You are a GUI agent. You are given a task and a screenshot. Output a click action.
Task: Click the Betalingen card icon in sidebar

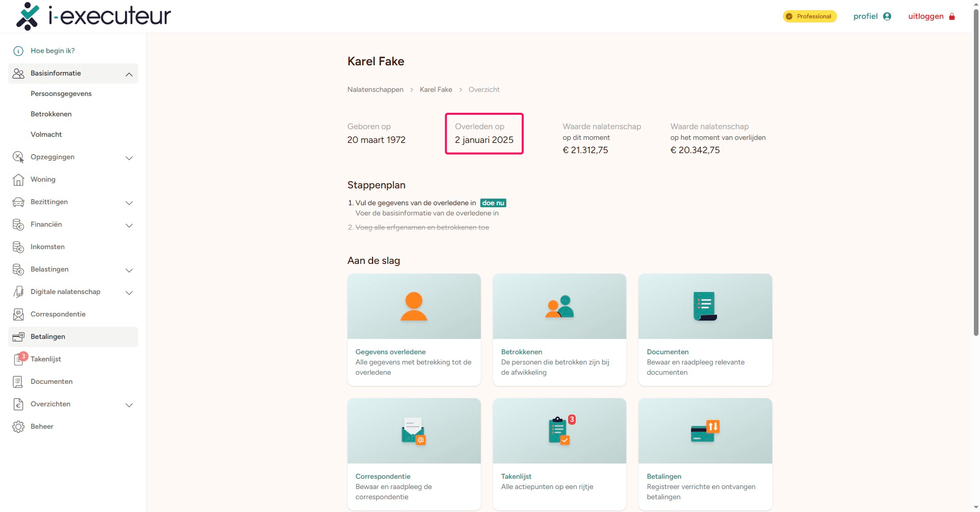[x=18, y=337]
